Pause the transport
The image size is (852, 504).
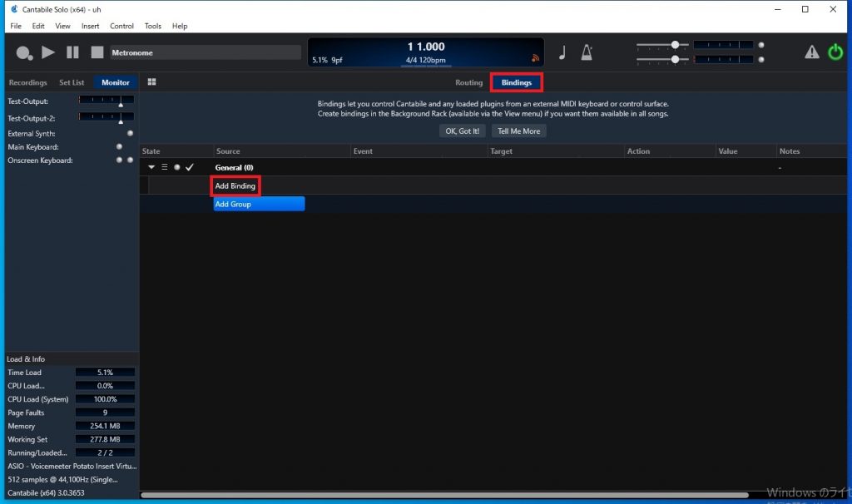point(72,52)
